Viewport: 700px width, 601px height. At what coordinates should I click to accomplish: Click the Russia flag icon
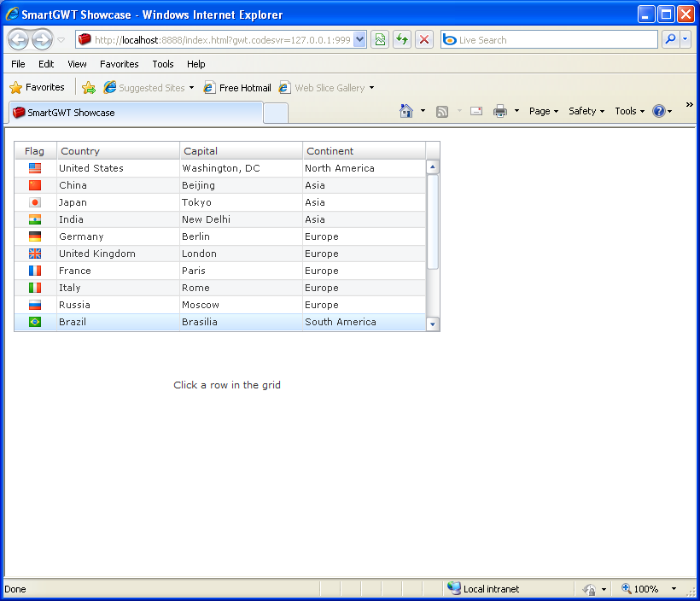coord(35,305)
